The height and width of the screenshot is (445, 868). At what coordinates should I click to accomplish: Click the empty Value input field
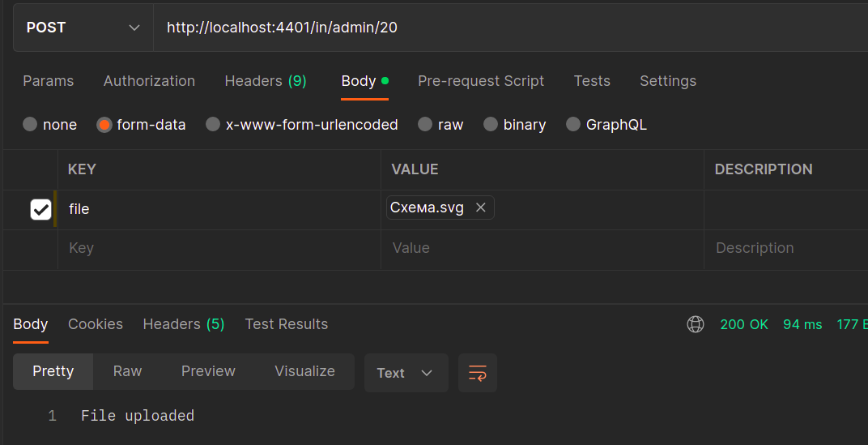coord(542,248)
